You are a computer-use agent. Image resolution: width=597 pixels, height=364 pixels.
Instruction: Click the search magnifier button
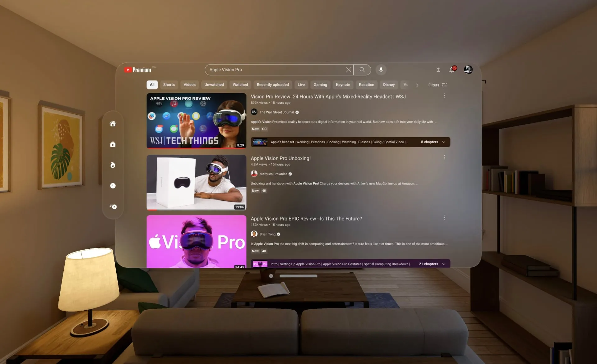click(x=362, y=69)
